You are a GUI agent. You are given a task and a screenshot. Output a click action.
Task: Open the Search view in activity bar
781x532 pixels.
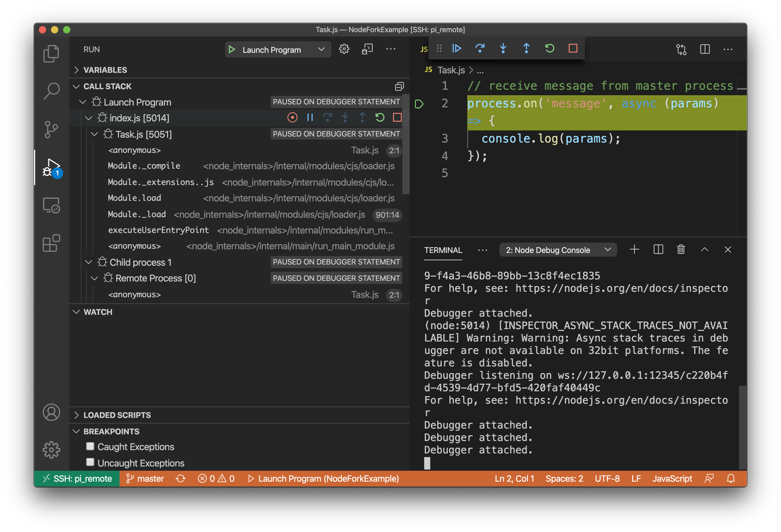pos(51,91)
